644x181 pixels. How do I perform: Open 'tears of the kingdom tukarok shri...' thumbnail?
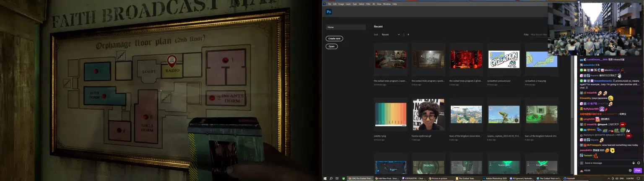[542, 114]
